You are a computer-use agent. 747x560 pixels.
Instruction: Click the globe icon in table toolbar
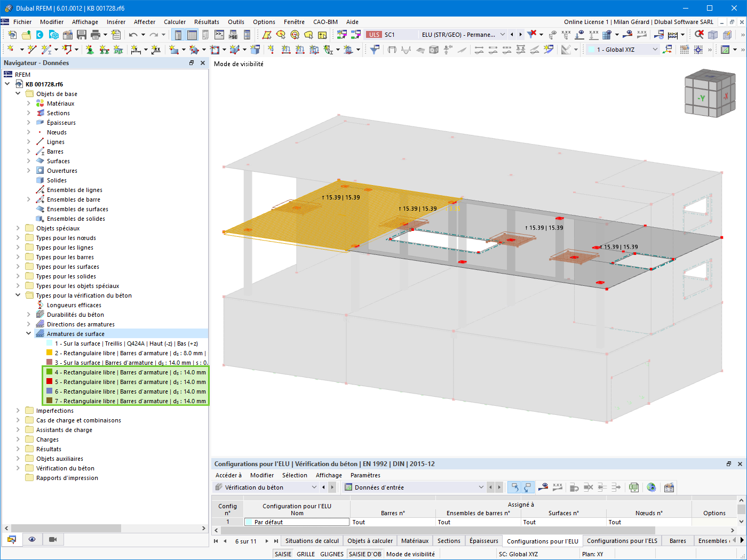pos(651,487)
